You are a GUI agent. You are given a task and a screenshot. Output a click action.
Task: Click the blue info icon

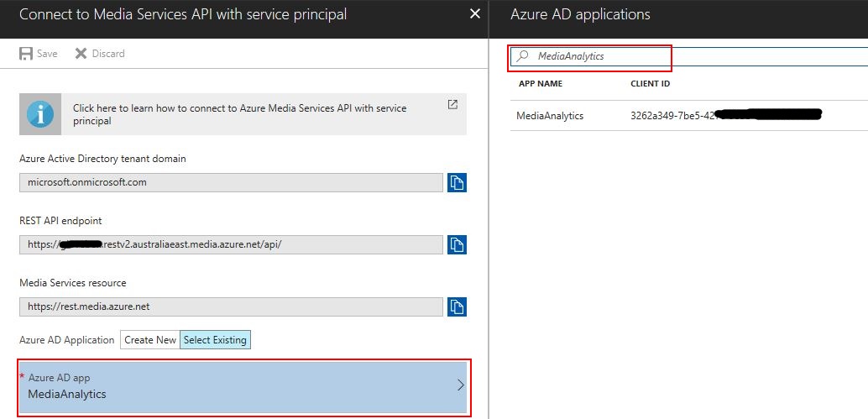tap(39, 114)
